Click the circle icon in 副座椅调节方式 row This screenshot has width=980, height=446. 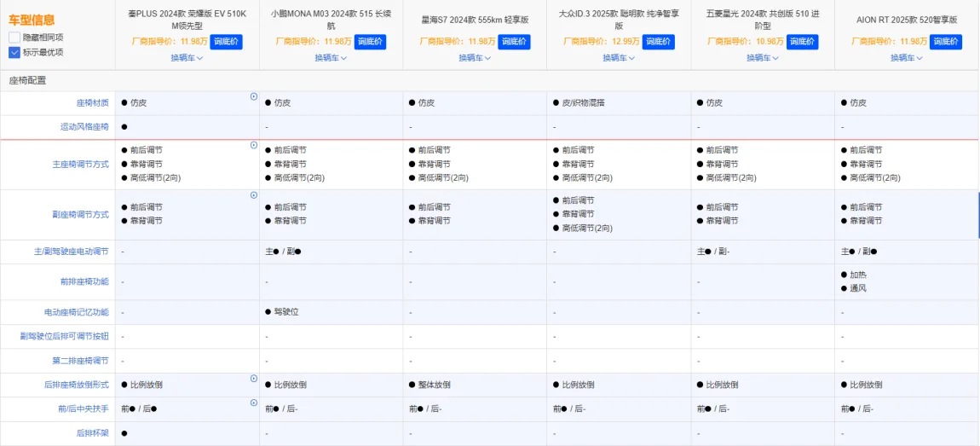[254, 195]
